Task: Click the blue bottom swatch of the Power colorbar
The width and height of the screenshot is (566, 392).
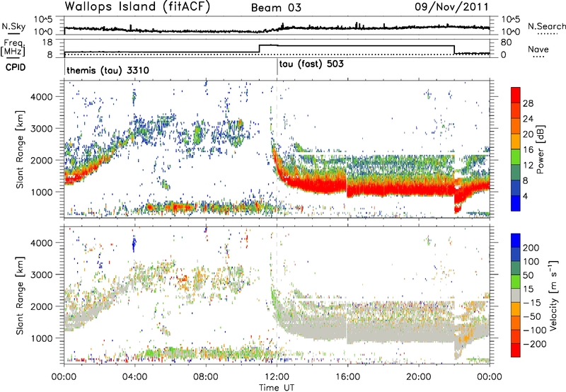Action: click(516, 203)
